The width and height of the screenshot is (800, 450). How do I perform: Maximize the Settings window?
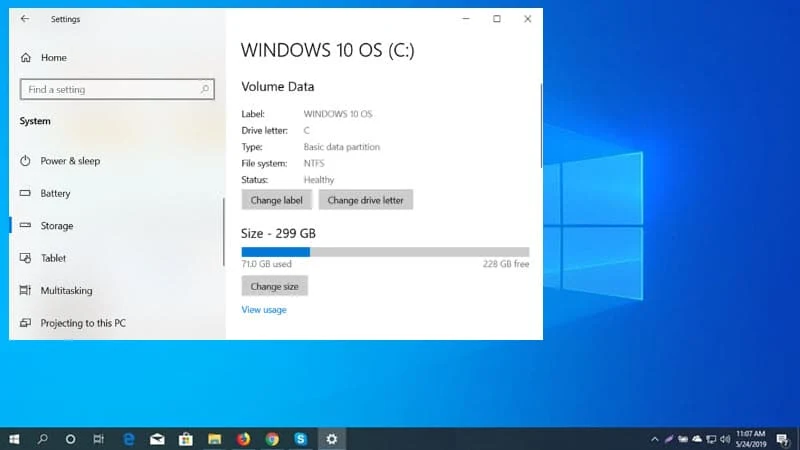[496, 19]
